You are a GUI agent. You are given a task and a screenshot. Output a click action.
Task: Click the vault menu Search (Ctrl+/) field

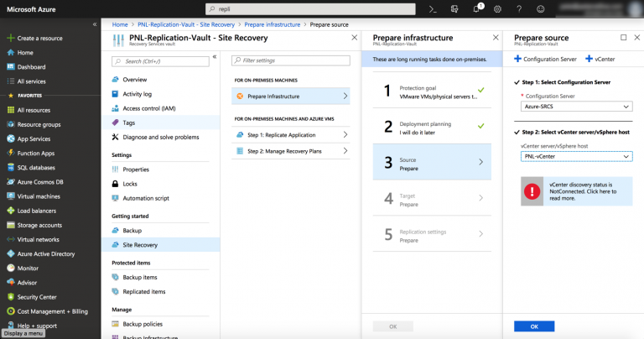point(160,61)
